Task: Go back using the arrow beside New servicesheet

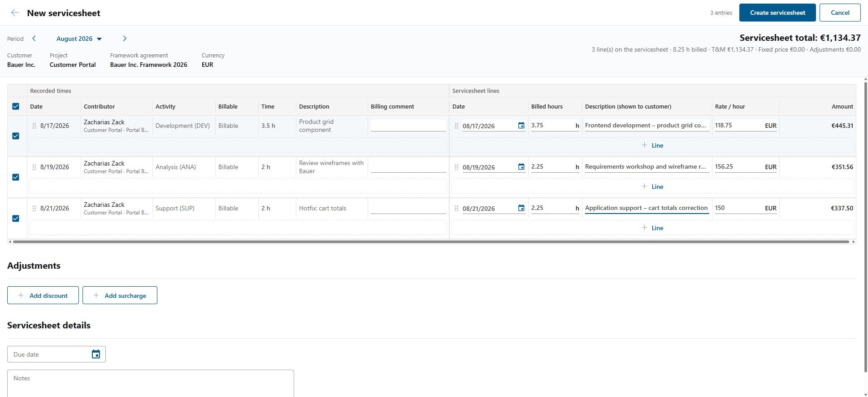Action: point(15,13)
